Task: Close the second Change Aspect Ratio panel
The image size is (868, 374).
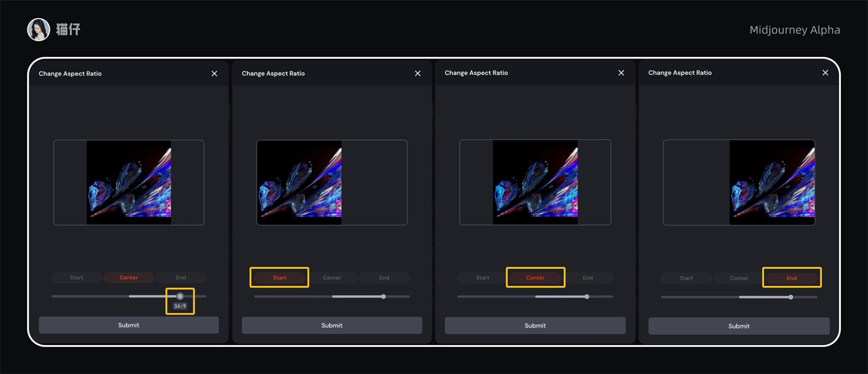Action: (x=418, y=74)
